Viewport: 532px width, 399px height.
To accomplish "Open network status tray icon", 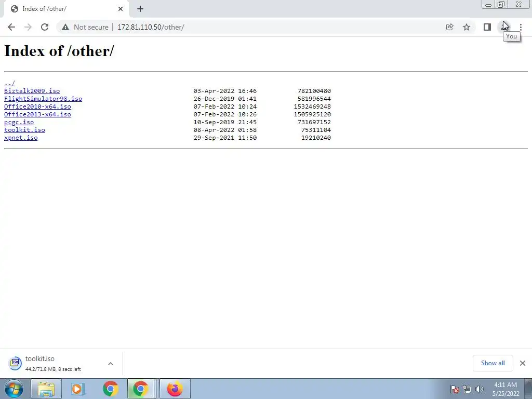I will pos(467,389).
